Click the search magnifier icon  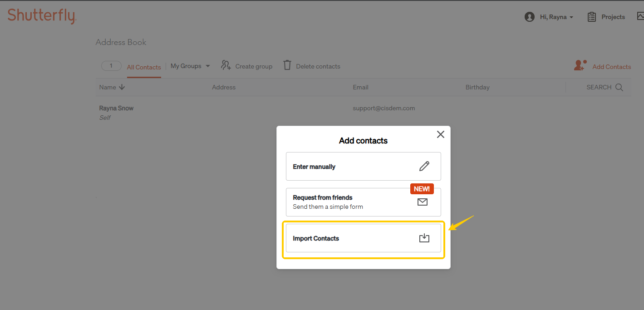pos(619,87)
